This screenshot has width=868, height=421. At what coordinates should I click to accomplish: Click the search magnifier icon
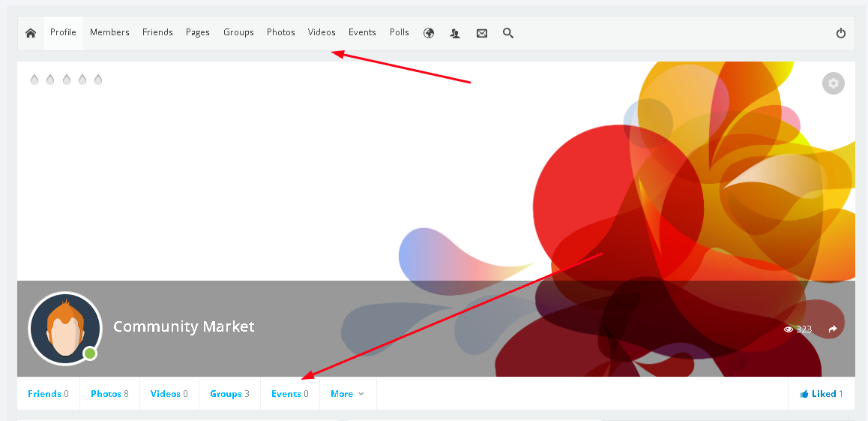coord(508,33)
